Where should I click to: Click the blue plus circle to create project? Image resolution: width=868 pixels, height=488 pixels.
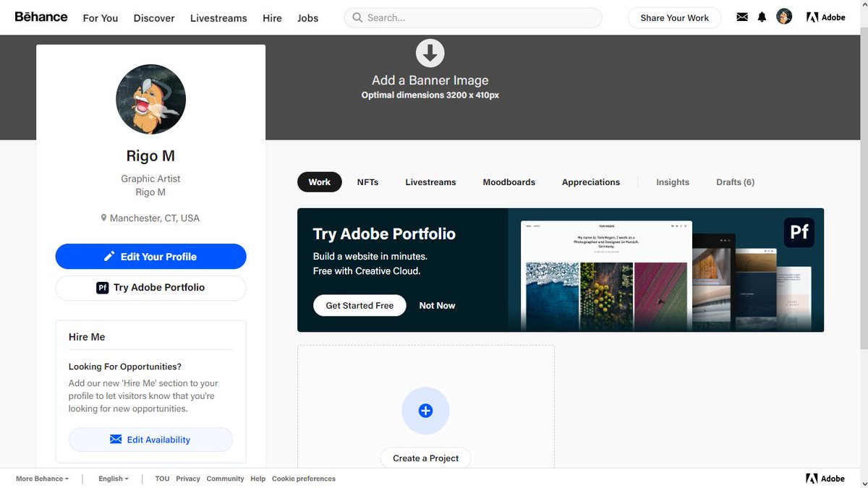tap(425, 411)
